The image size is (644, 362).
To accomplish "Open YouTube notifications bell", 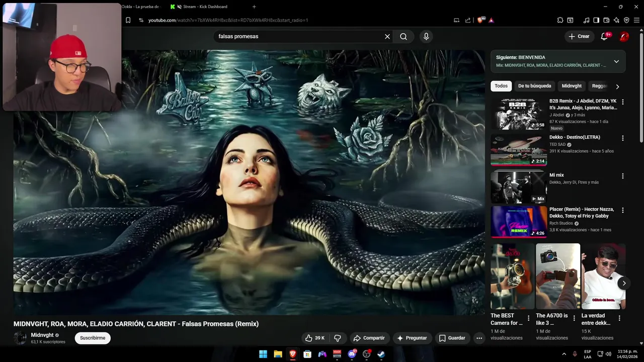I will (x=605, y=36).
